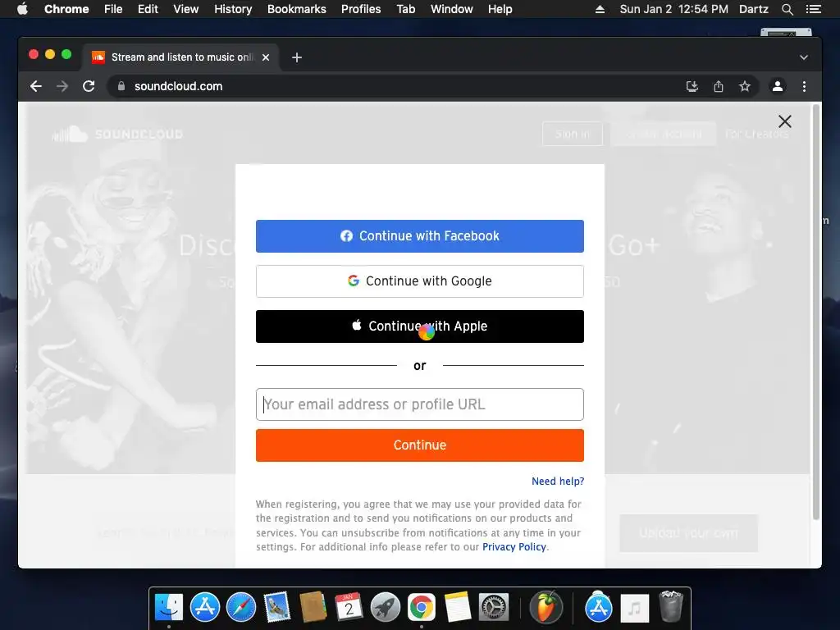Open the music file icon in dock
Screen dimensions: 840x630
[634, 608]
